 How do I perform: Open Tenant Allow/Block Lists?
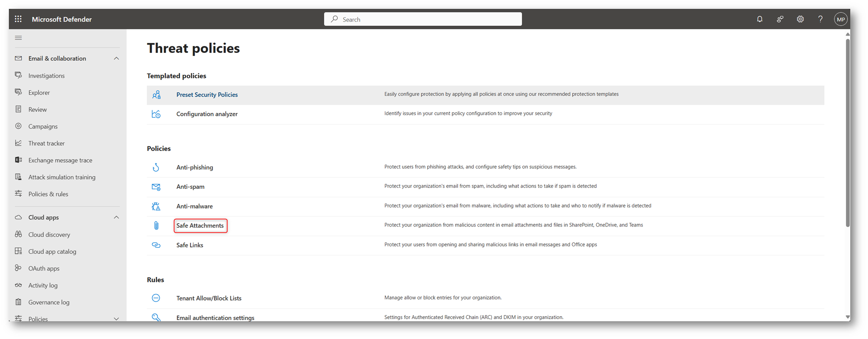point(209,298)
